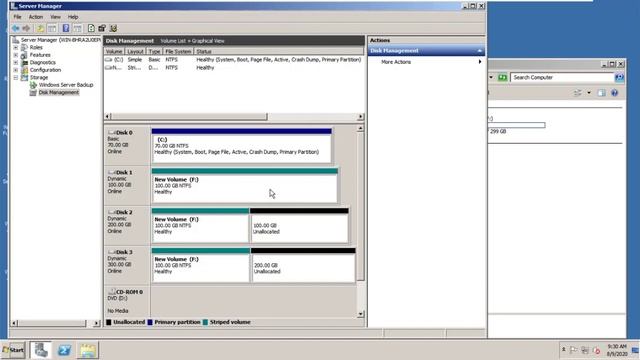640x360 pixels.
Task: Select the Server Manager root node
Action: pos(60,40)
